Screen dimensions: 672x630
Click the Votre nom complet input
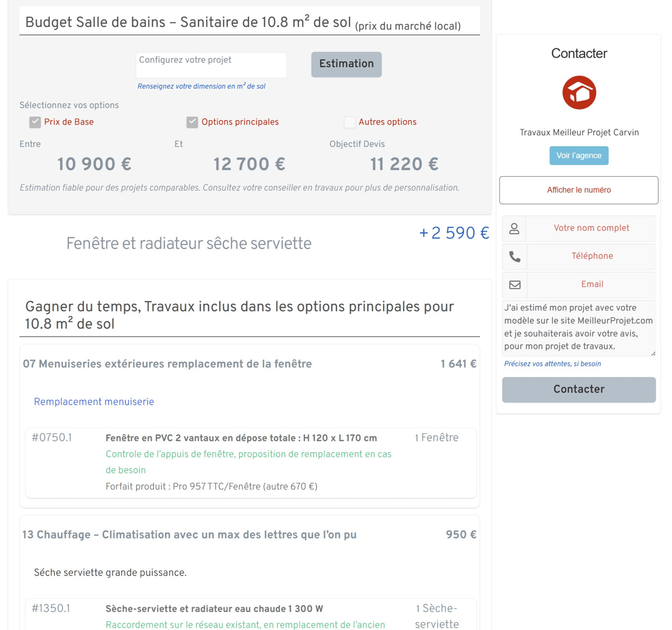[x=591, y=229]
